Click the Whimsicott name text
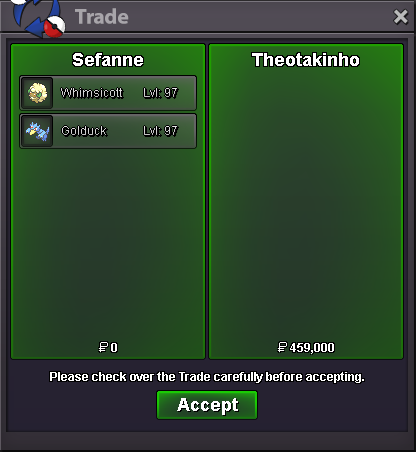This screenshot has height=452, width=416. [92, 93]
